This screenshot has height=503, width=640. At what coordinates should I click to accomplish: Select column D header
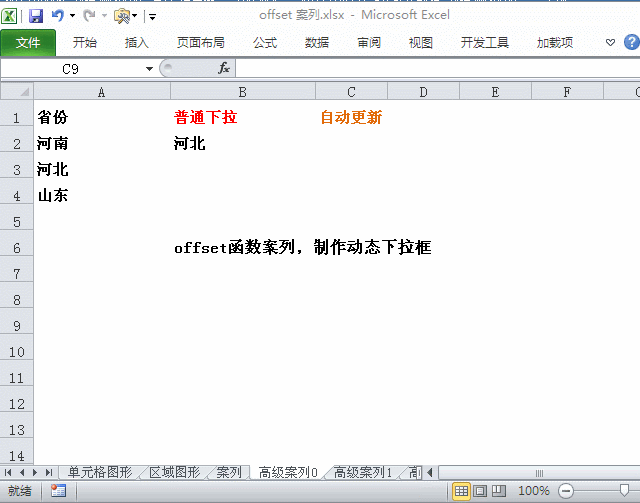[x=423, y=92]
